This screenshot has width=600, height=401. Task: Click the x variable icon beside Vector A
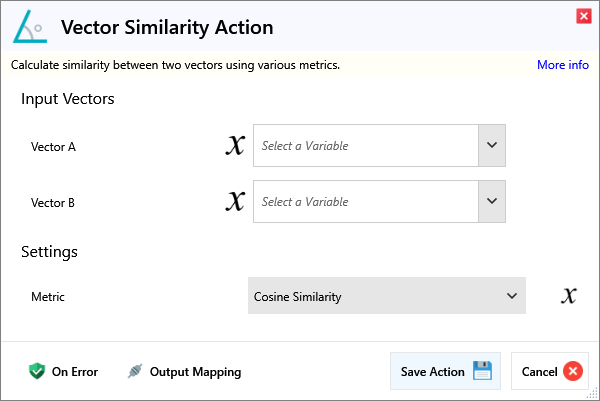click(235, 146)
